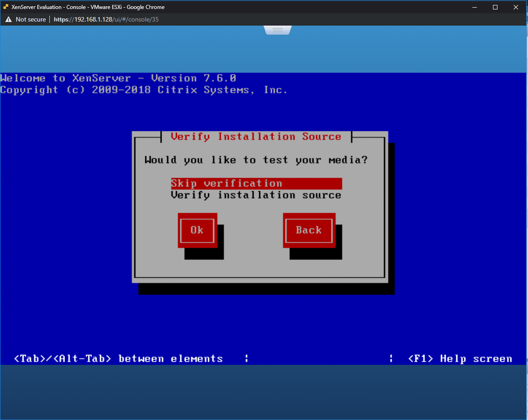
Task: Close the Chrome console window
Action: click(515, 7)
